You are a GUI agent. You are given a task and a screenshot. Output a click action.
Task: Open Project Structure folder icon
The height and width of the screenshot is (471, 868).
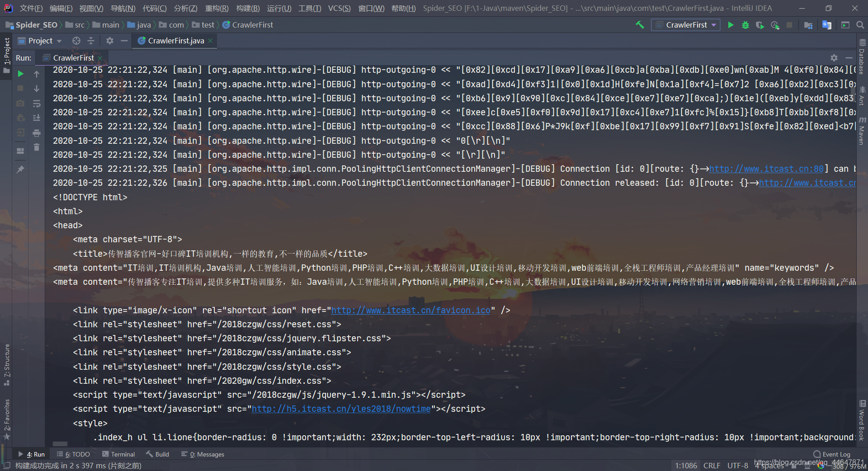click(808, 25)
